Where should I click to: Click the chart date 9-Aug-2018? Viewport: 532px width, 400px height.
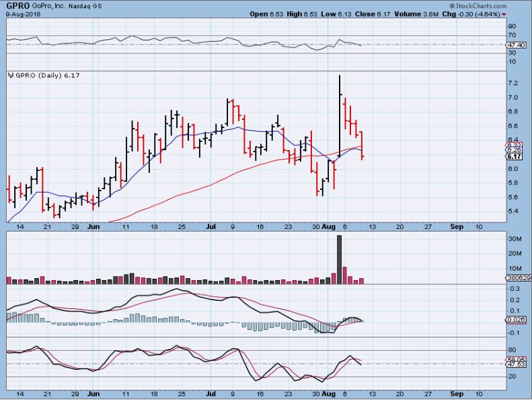[x=23, y=14]
